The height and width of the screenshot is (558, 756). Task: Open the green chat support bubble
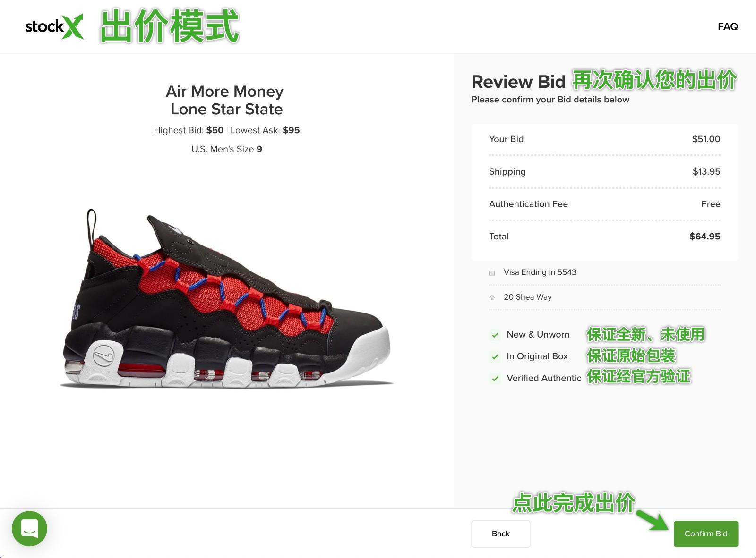29,528
